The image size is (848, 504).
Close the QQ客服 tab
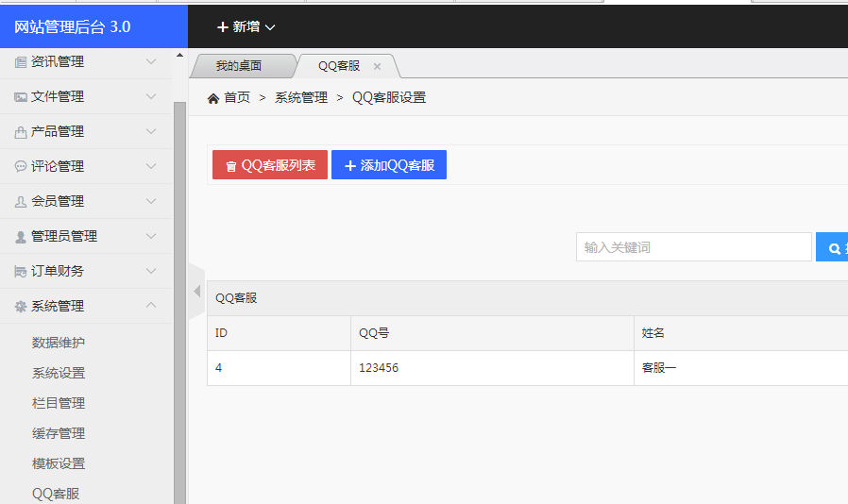pos(377,66)
